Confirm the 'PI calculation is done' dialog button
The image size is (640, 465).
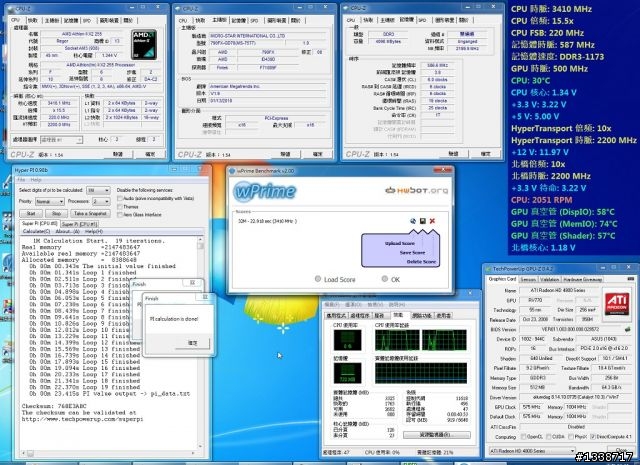pyautogui.click(x=192, y=343)
